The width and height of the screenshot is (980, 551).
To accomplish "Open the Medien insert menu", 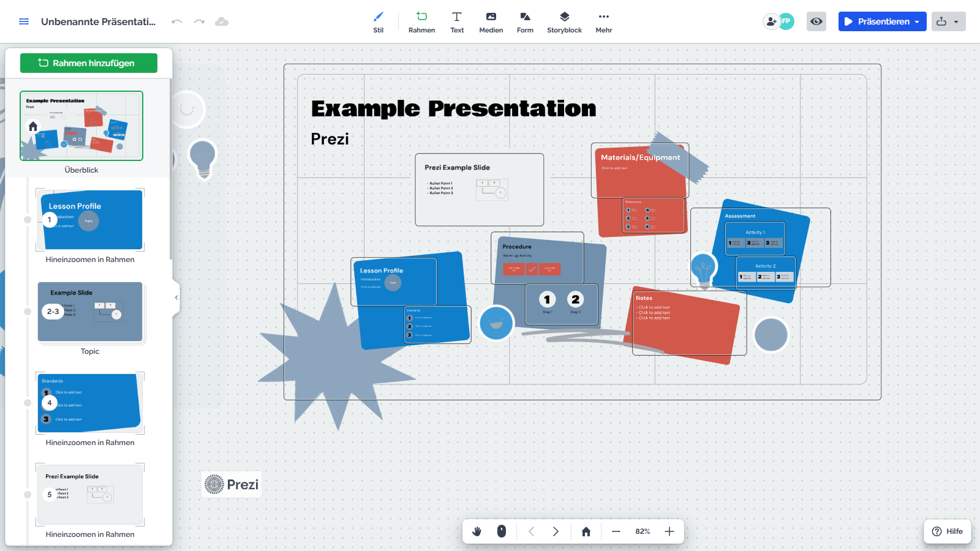I will (x=491, y=22).
